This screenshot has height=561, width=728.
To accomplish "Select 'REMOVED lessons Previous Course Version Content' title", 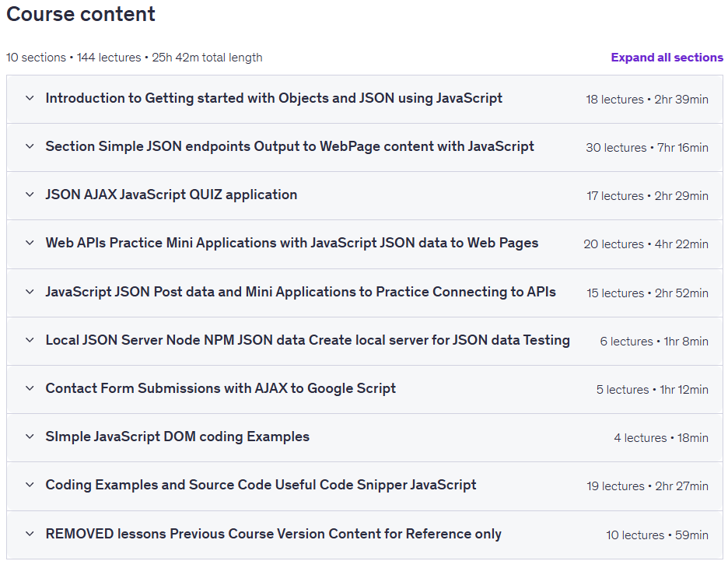I will pos(274,534).
